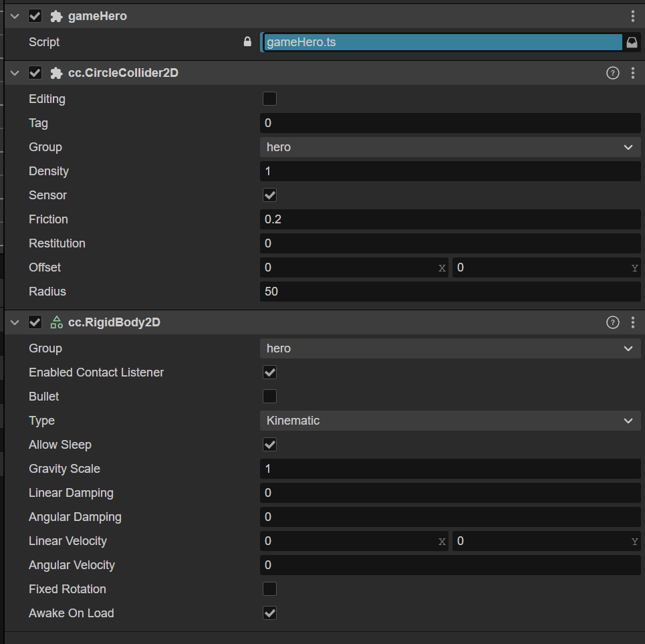The width and height of the screenshot is (645, 644).
Task: Enable the Editing checkbox
Action: coord(269,99)
